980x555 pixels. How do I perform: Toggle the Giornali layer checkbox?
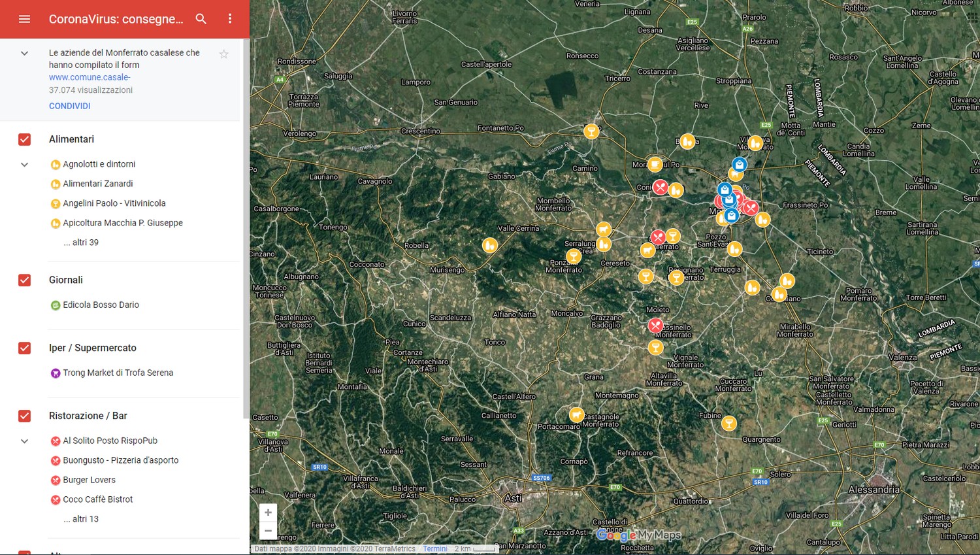[x=25, y=280]
